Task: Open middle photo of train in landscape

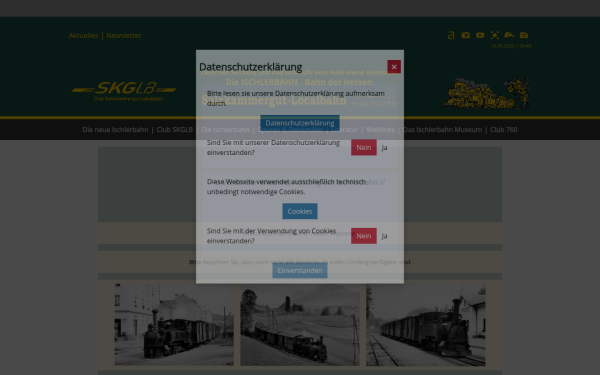Action: pyautogui.click(x=300, y=324)
